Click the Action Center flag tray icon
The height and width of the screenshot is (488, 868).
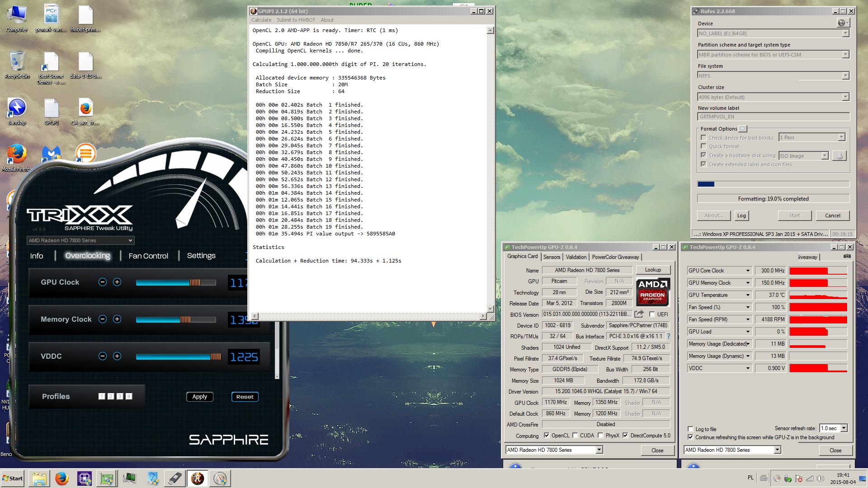coord(798,479)
